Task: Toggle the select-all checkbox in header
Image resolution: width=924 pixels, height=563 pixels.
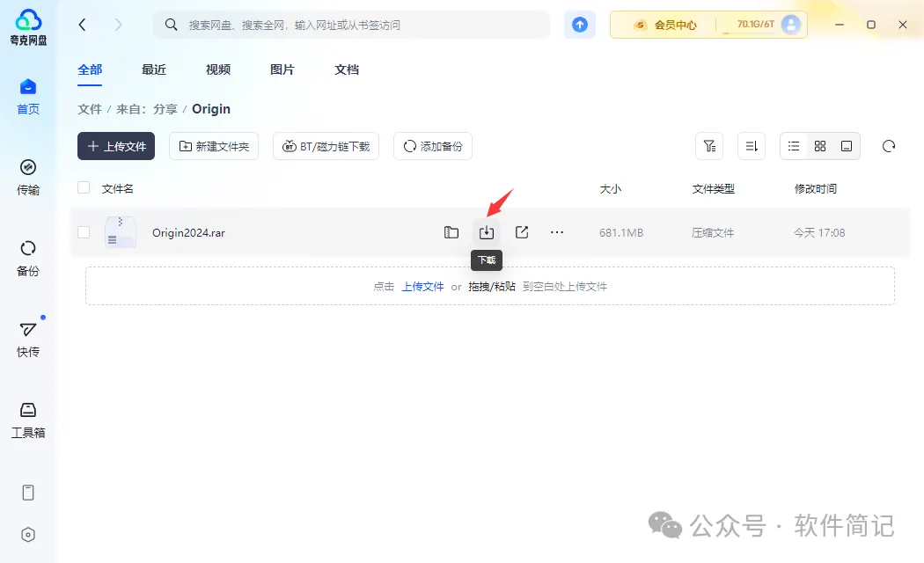Action: pyautogui.click(x=84, y=187)
